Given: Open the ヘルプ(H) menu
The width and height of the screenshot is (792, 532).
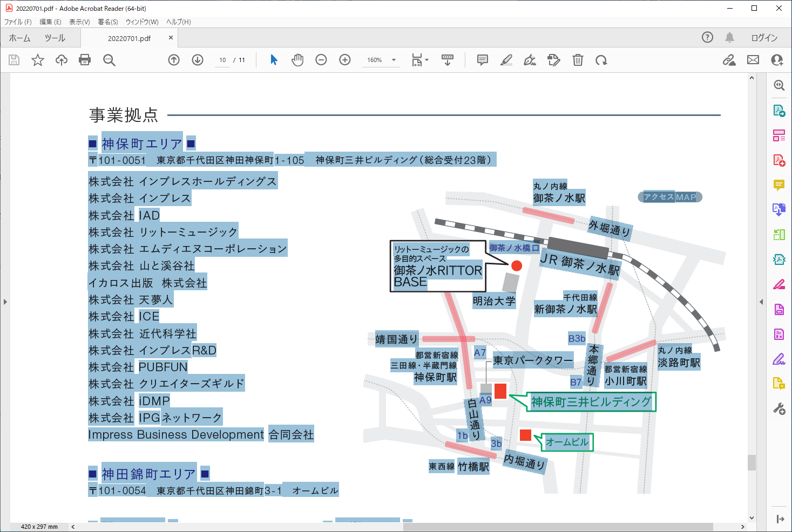Looking at the screenshot, I should [x=179, y=22].
